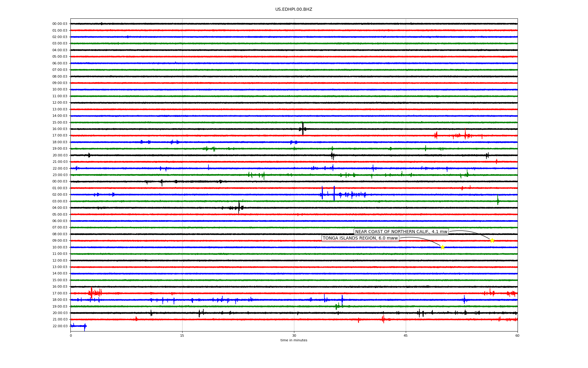Click the plot title US.EDHPI.00.BHZ

click(x=294, y=10)
